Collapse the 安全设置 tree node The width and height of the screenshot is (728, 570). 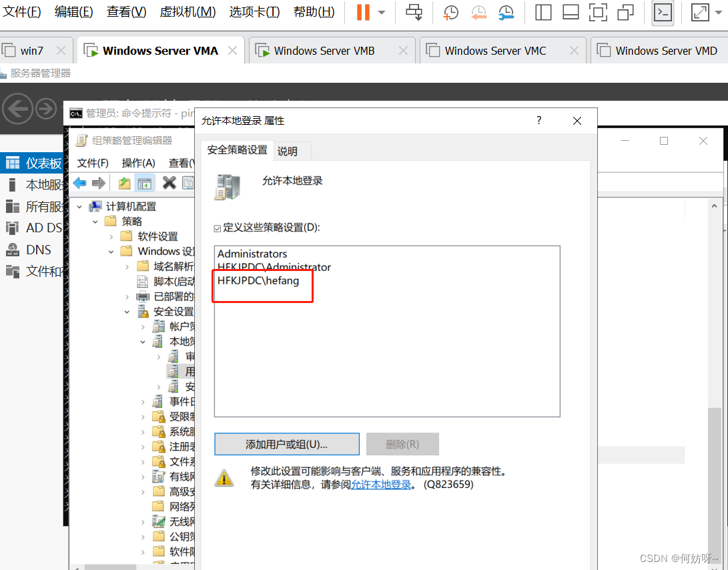click(x=127, y=312)
